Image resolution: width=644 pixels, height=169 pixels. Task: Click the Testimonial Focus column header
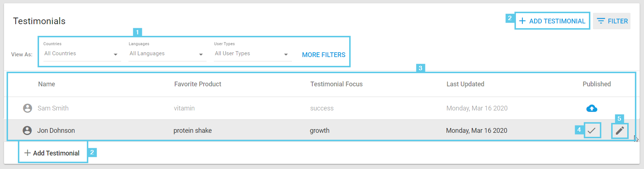[336, 84]
